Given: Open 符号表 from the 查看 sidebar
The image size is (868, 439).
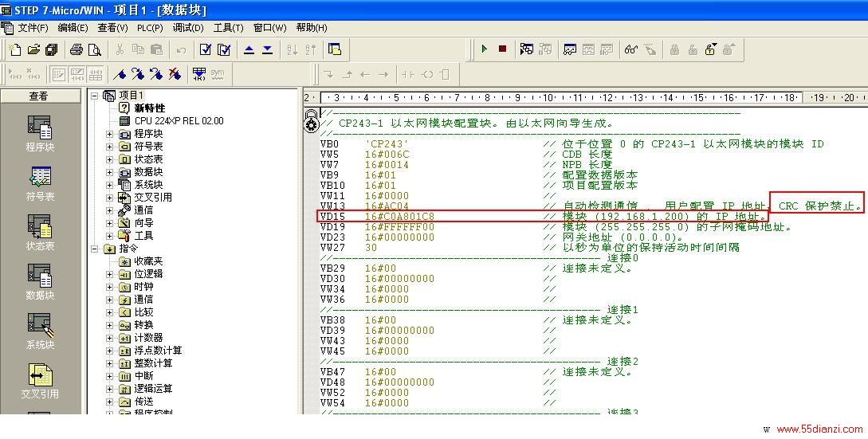Looking at the screenshot, I should (40, 183).
